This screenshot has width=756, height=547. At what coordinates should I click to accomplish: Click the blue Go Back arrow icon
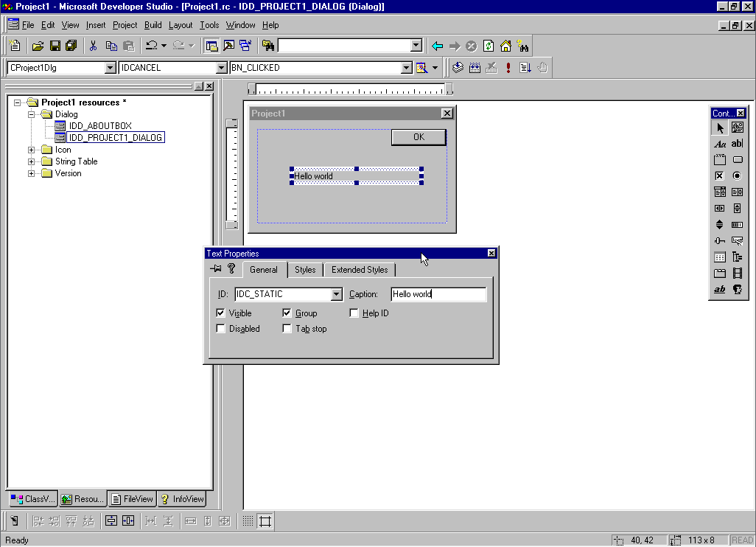coord(437,46)
